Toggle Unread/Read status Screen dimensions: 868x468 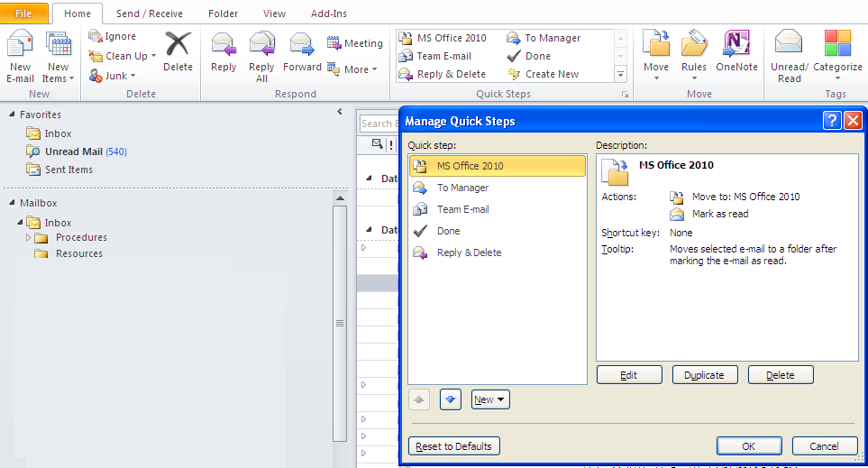[790, 57]
